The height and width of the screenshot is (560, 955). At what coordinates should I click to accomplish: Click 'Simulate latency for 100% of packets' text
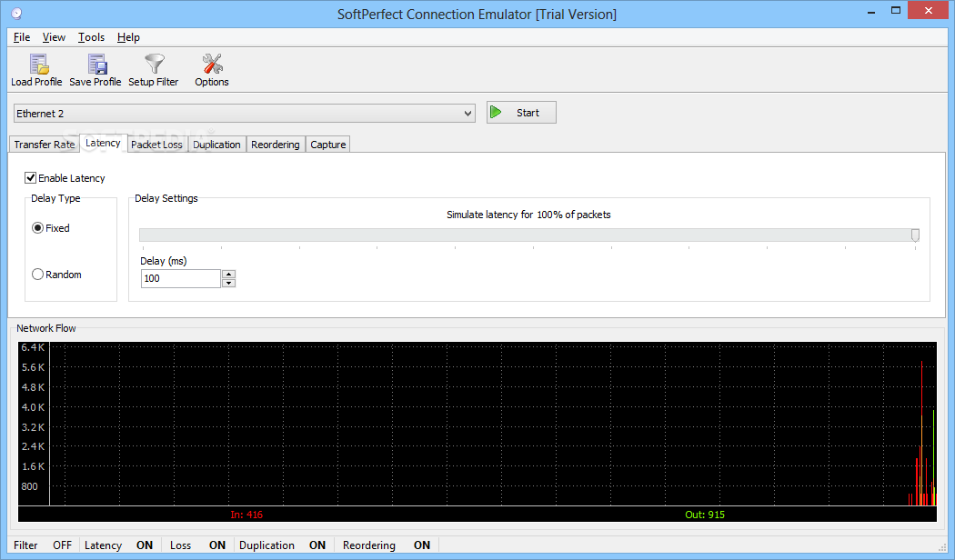528,215
